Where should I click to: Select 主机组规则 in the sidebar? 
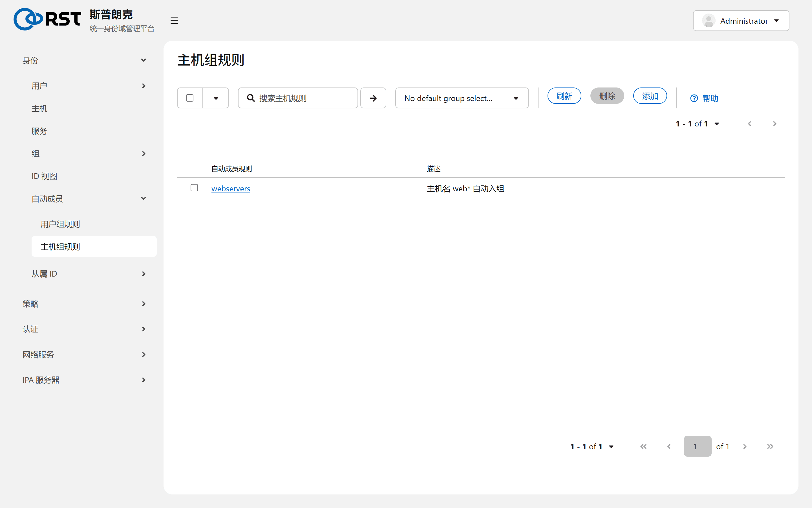click(94, 247)
